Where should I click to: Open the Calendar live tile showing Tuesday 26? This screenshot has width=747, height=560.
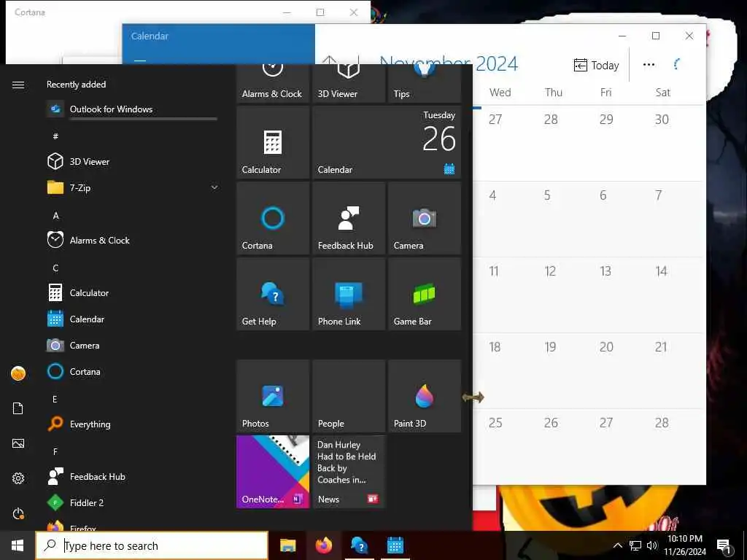pos(387,142)
